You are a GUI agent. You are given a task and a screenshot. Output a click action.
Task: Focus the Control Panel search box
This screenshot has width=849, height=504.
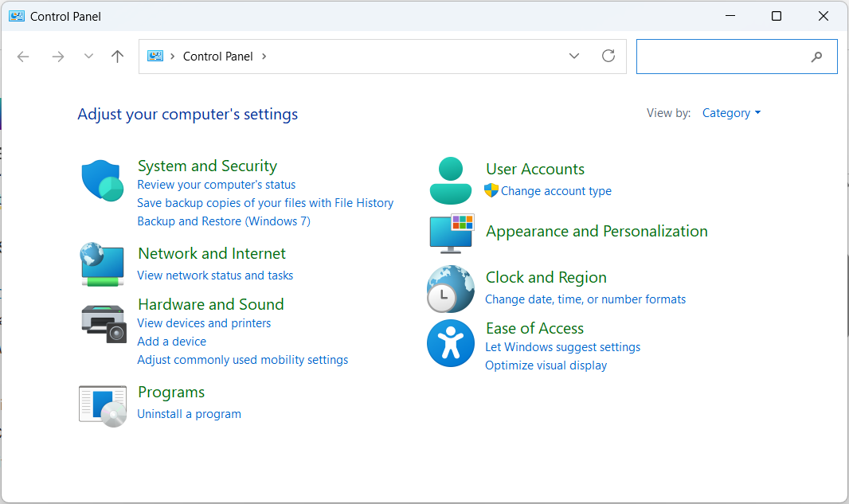coord(737,57)
